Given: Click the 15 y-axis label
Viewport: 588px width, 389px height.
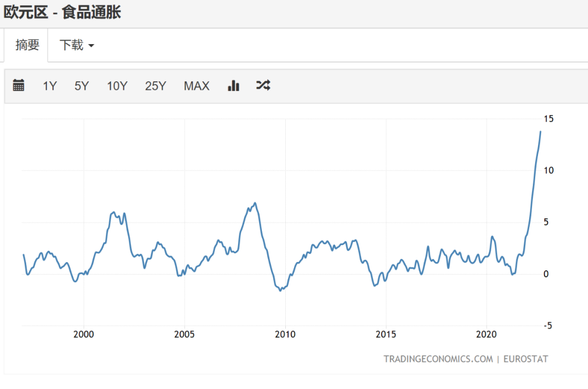Looking at the screenshot, I should (x=548, y=119).
